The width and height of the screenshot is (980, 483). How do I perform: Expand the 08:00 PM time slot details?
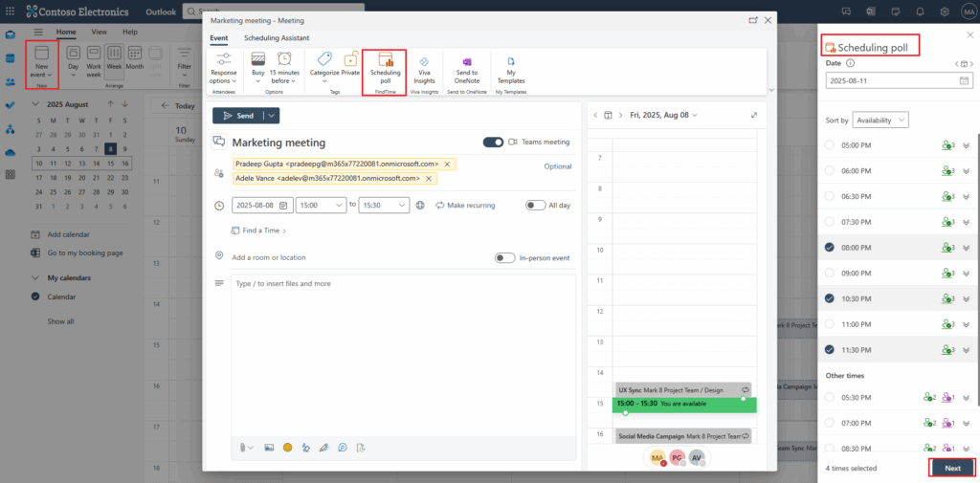click(x=966, y=248)
